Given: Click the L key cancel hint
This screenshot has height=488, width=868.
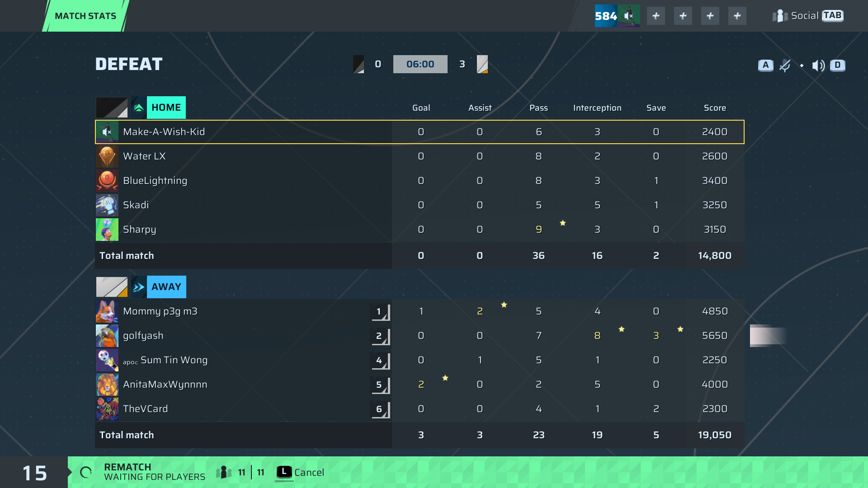Looking at the screenshot, I should tap(284, 472).
